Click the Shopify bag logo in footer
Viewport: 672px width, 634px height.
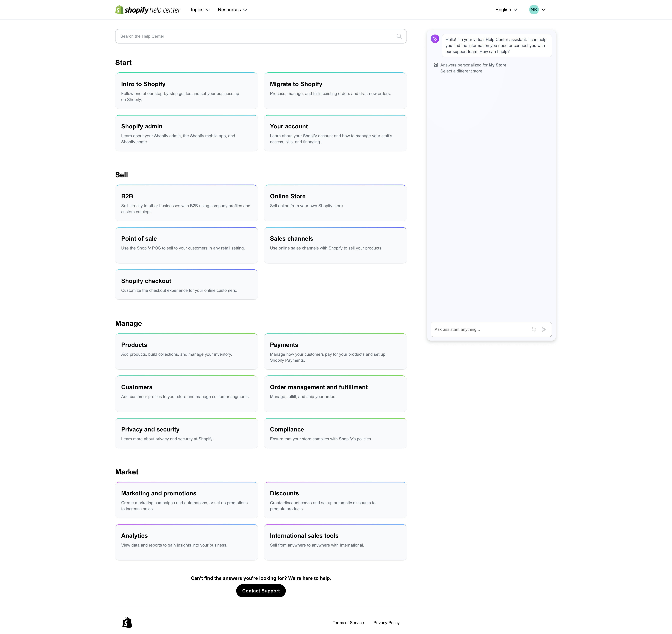click(x=127, y=622)
